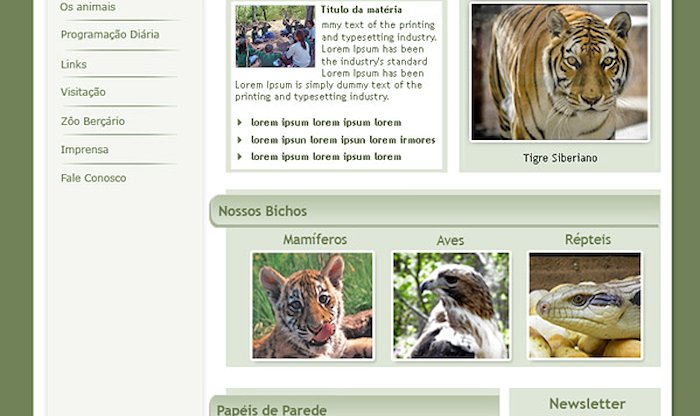
Task: Open the Mamíferos category heading
Action: (x=315, y=240)
